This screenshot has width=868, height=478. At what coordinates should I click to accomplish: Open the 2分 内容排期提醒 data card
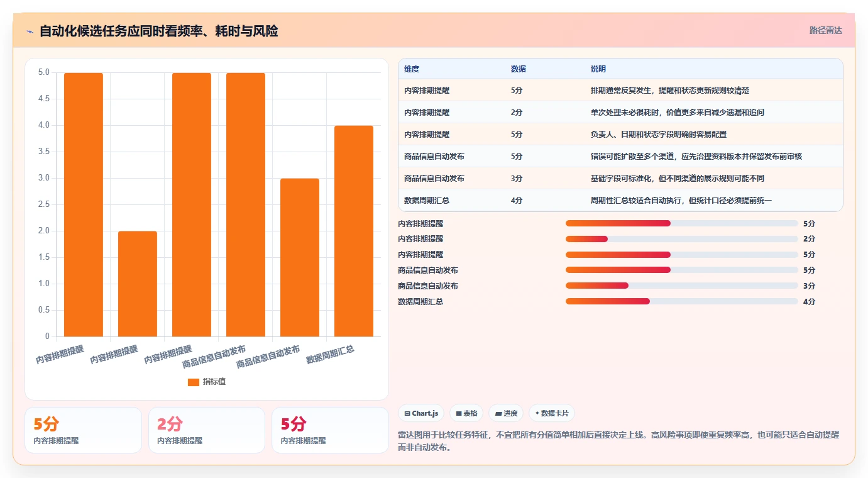pos(207,430)
